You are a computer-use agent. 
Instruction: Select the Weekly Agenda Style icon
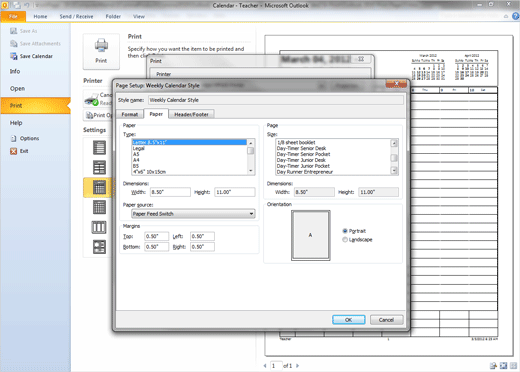click(99, 167)
